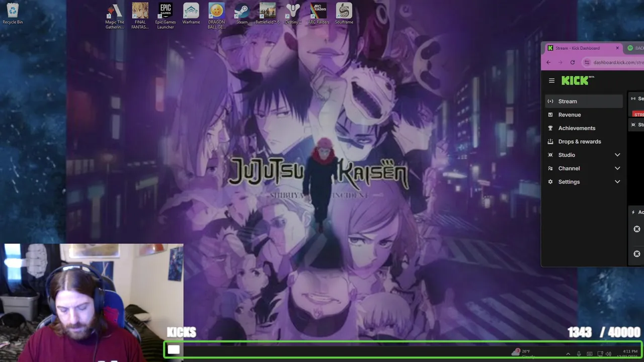This screenshot has height=362, width=644.
Task: Expand the Channel section chevron
Action: click(617, 168)
